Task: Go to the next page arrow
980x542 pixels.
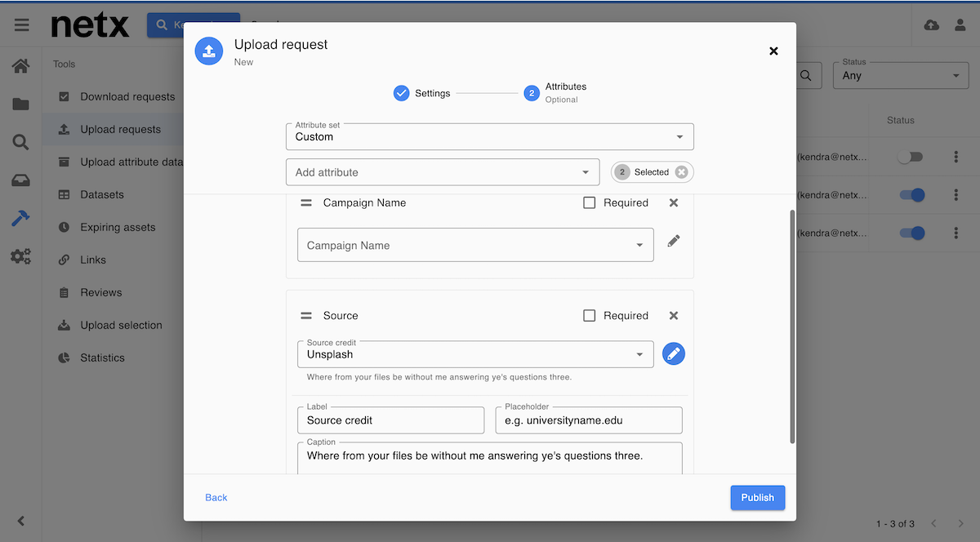Action: pos(960,523)
